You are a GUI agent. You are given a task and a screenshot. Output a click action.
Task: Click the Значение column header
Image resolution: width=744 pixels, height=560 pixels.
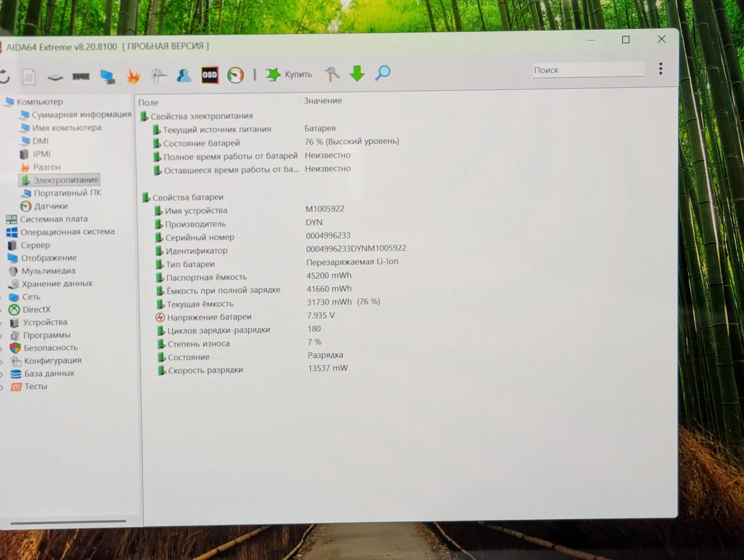(323, 100)
